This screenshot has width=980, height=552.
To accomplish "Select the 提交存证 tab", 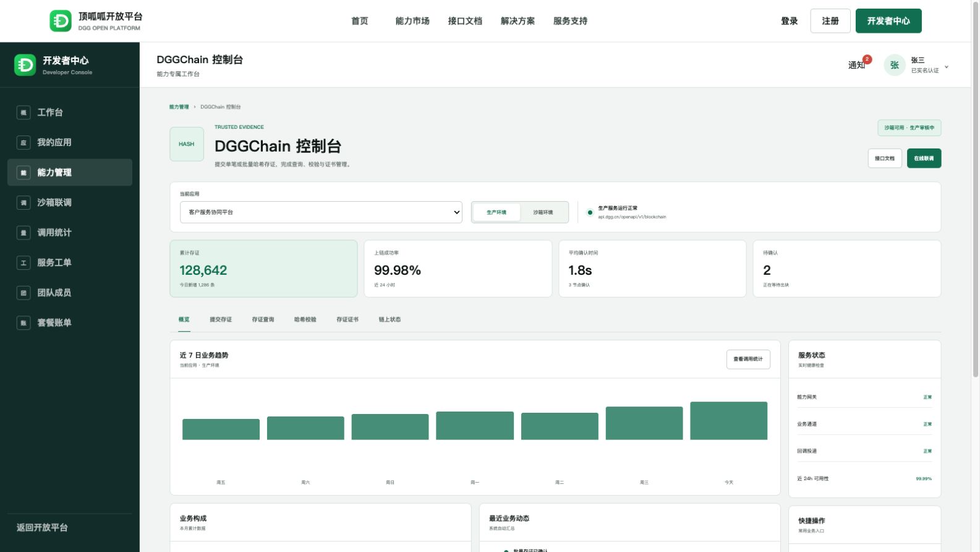I will pyautogui.click(x=221, y=320).
